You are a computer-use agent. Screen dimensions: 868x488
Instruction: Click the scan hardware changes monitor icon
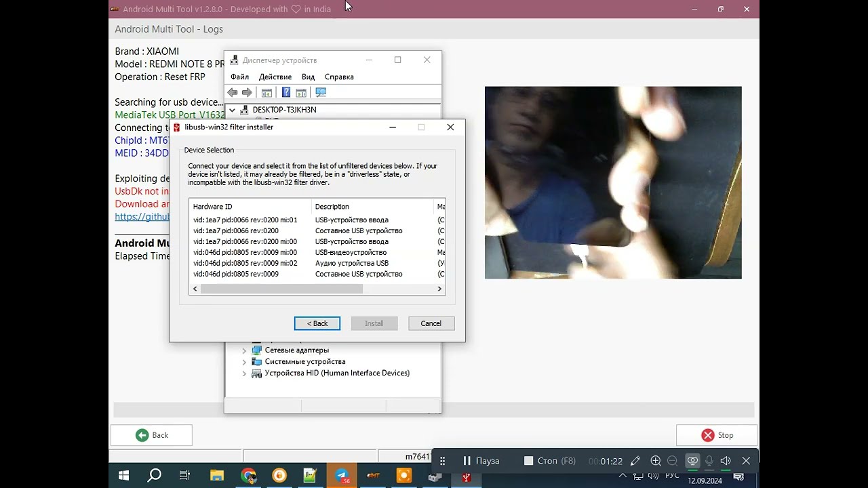tap(321, 93)
